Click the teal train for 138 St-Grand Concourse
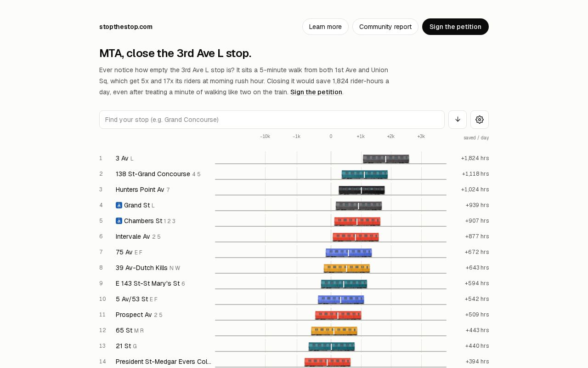The image size is (588, 368). point(365,174)
